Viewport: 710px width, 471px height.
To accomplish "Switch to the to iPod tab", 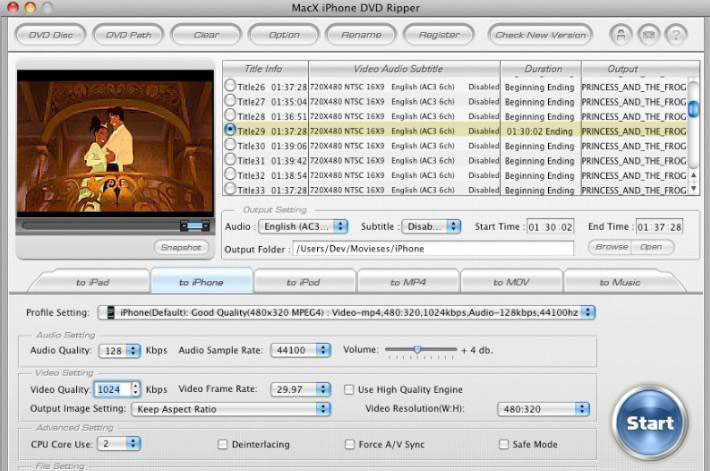I will pyautogui.click(x=303, y=282).
